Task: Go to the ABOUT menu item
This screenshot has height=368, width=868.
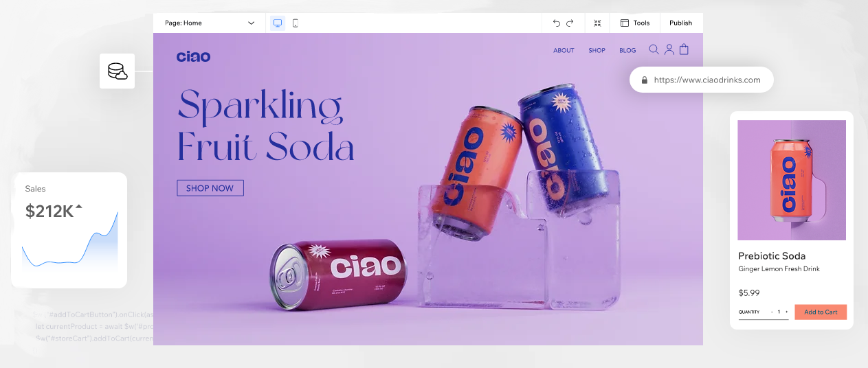Action: pos(564,50)
